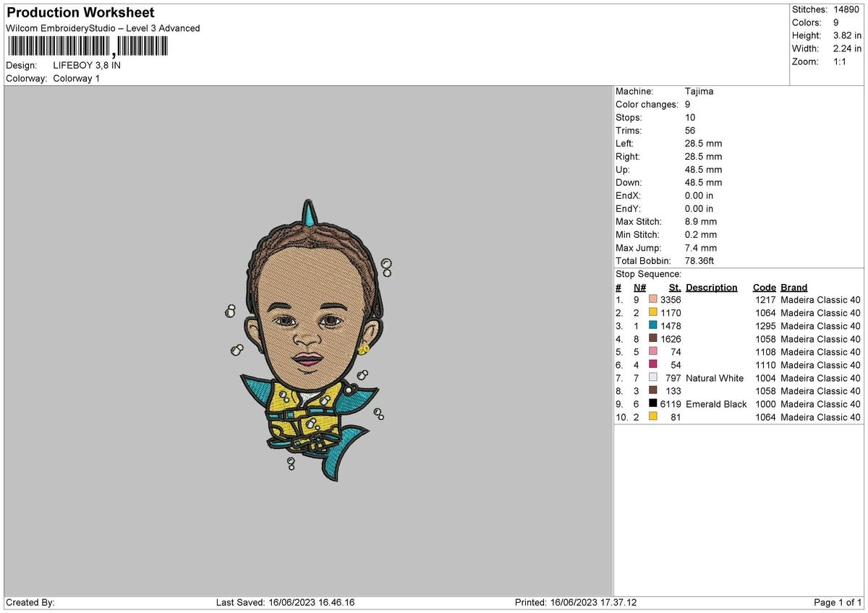Screen dimensions: 868x613
Task: Click the 'Left:' label
Action: 626,144
